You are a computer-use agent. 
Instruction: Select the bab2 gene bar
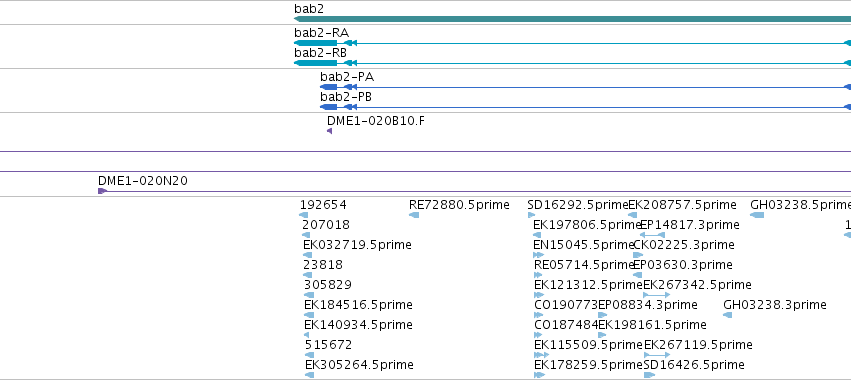pyautogui.click(x=572, y=19)
